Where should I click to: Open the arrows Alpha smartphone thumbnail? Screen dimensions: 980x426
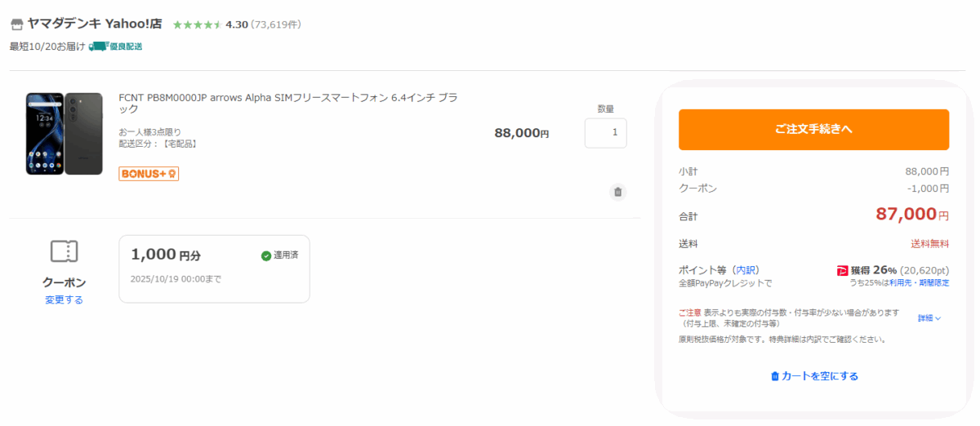[64, 133]
